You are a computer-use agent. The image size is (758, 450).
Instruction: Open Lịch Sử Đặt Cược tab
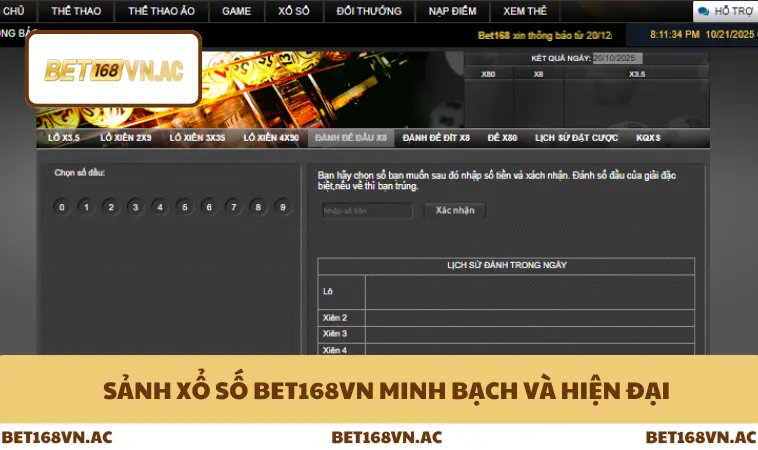pos(576,138)
